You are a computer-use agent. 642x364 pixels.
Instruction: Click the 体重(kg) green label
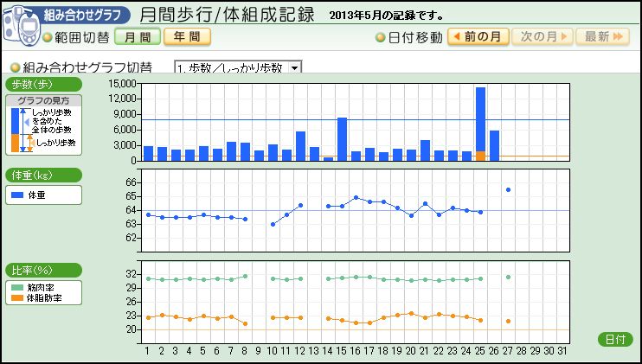pyautogui.click(x=43, y=175)
